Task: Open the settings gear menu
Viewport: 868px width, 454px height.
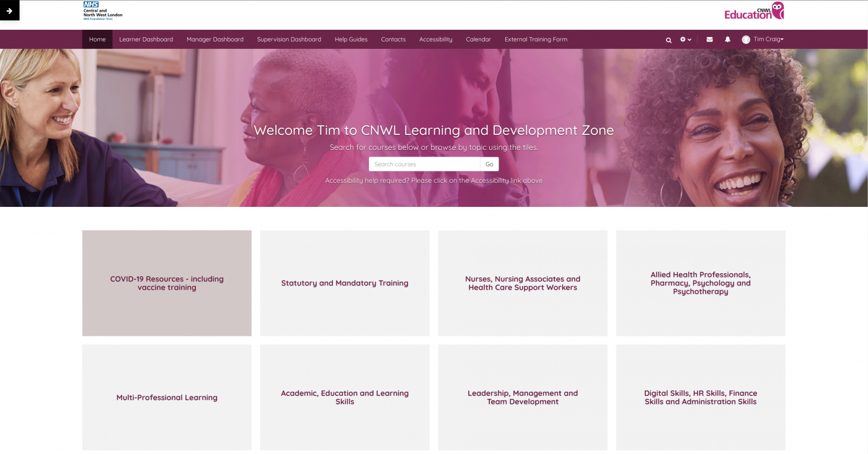Action: [685, 40]
